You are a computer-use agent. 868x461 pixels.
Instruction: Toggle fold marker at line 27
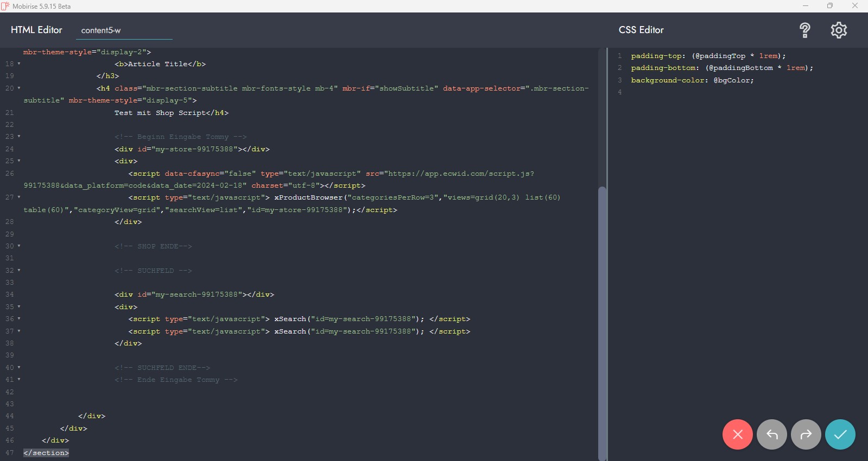[19, 197]
